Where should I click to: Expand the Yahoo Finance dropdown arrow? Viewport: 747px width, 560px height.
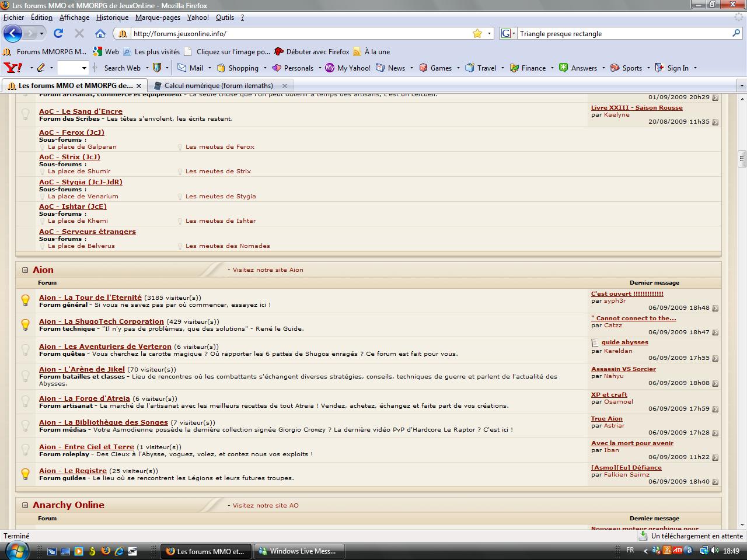[551, 68]
